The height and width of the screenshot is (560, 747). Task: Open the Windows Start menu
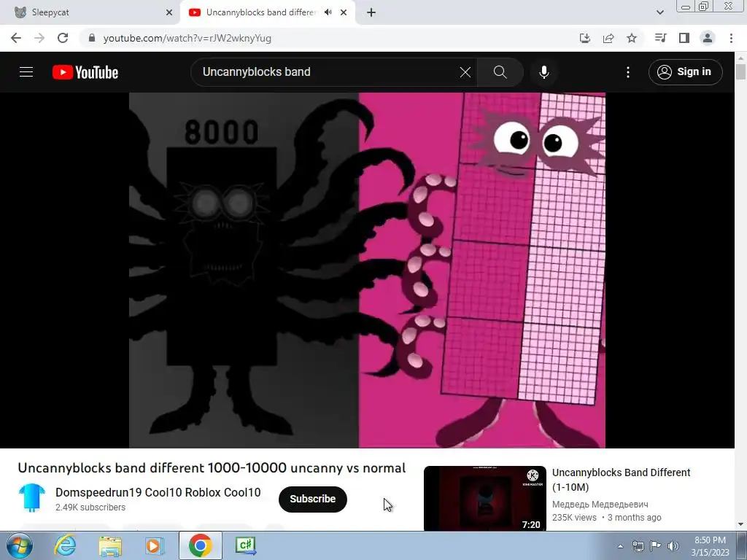tap(19, 545)
